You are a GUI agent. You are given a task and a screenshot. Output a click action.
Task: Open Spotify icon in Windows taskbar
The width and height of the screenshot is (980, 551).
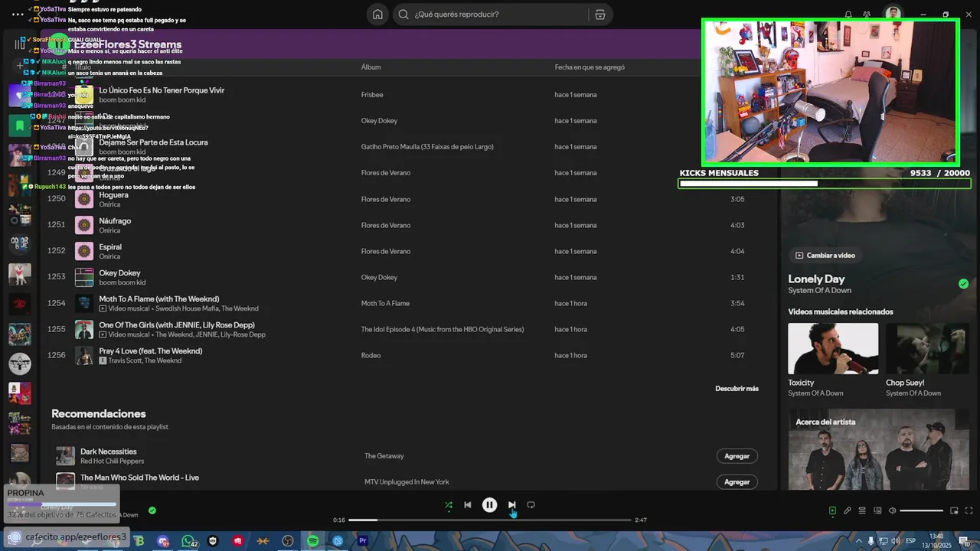click(313, 541)
